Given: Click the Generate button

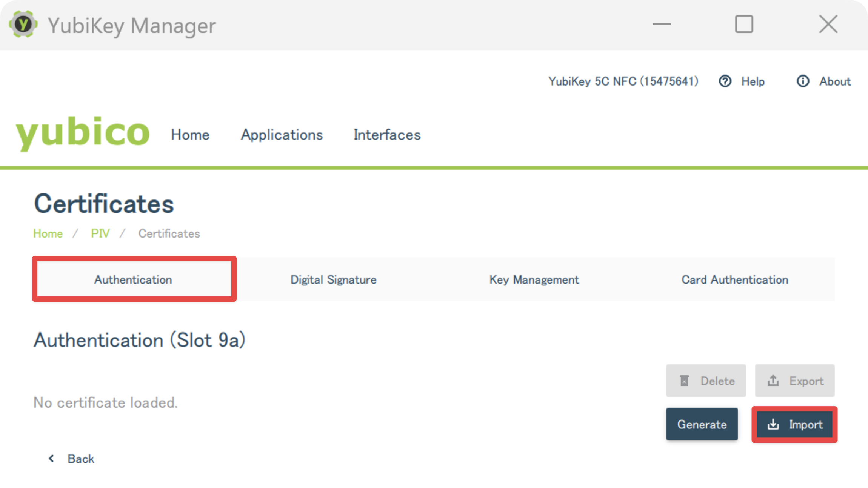Looking at the screenshot, I should 702,424.
